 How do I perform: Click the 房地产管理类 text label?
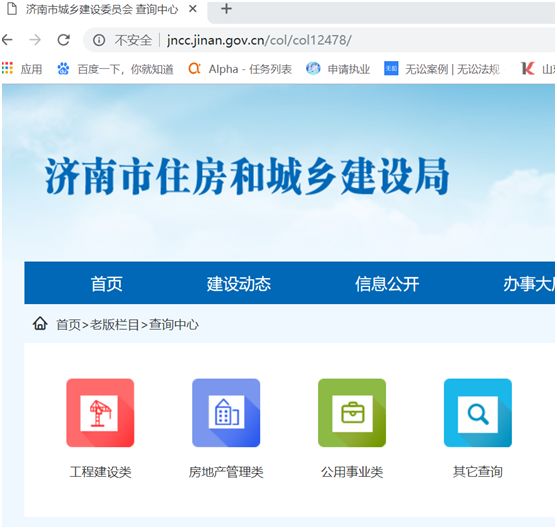tap(226, 472)
